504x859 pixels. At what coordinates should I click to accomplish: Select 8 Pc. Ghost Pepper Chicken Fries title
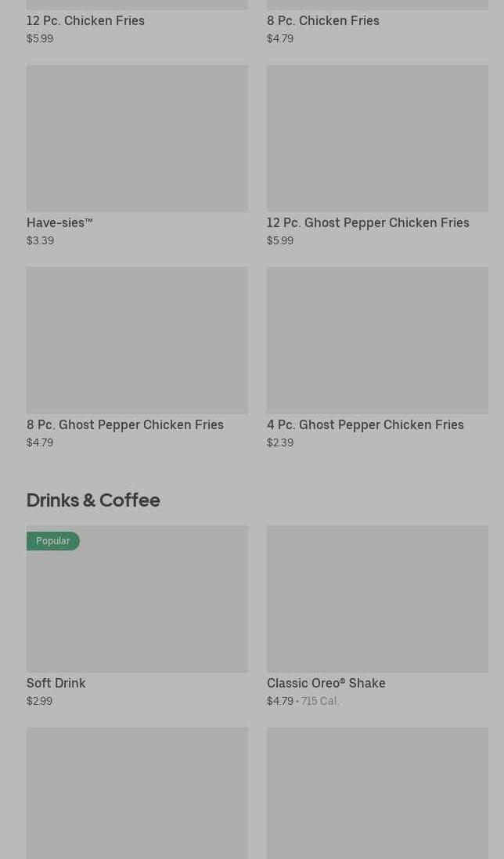click(125, 425)
